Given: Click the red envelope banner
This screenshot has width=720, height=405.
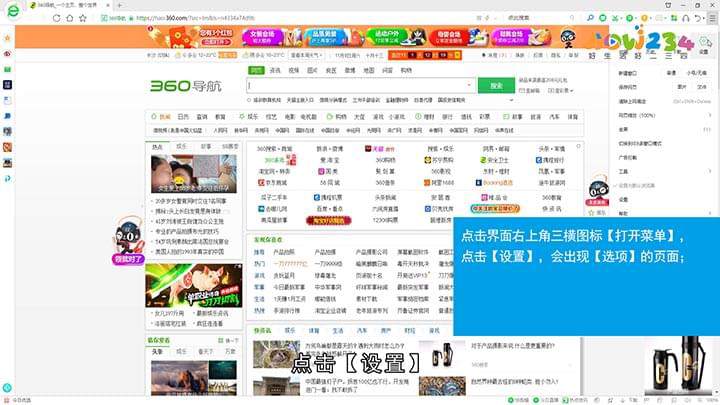Looking at the screenshot, I should click(x=191, y=37).
